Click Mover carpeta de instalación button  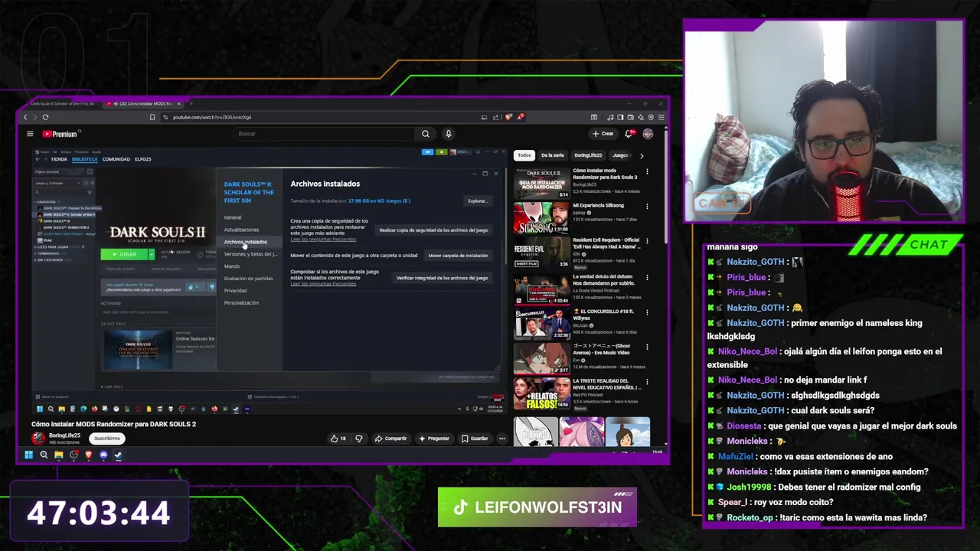coord(458,256)
